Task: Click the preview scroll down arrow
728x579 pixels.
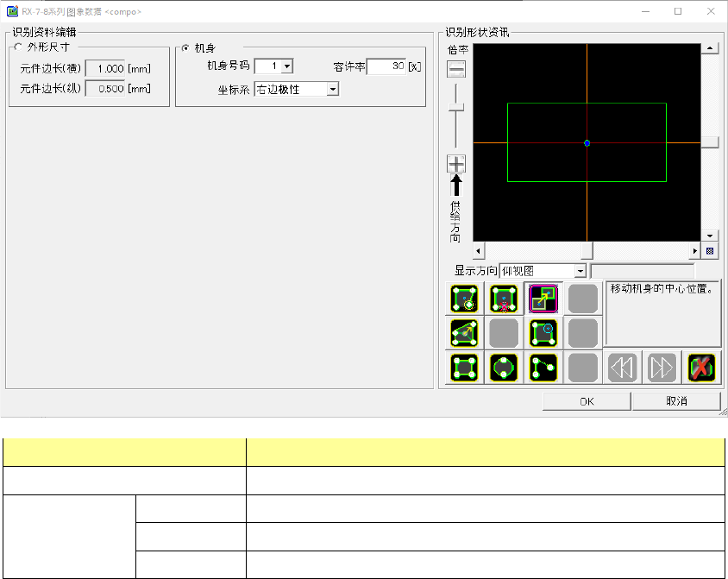Action: (x=710, y=236)
